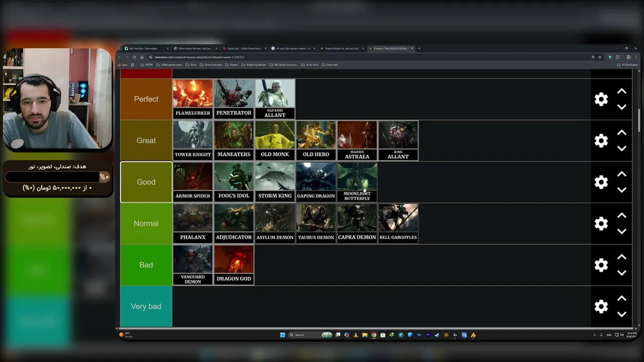Viewport: 644px width, 362px height.
Task: Switch to the OpenCritic browser tab
Action: pyautogui.click(x=244, y=48)
